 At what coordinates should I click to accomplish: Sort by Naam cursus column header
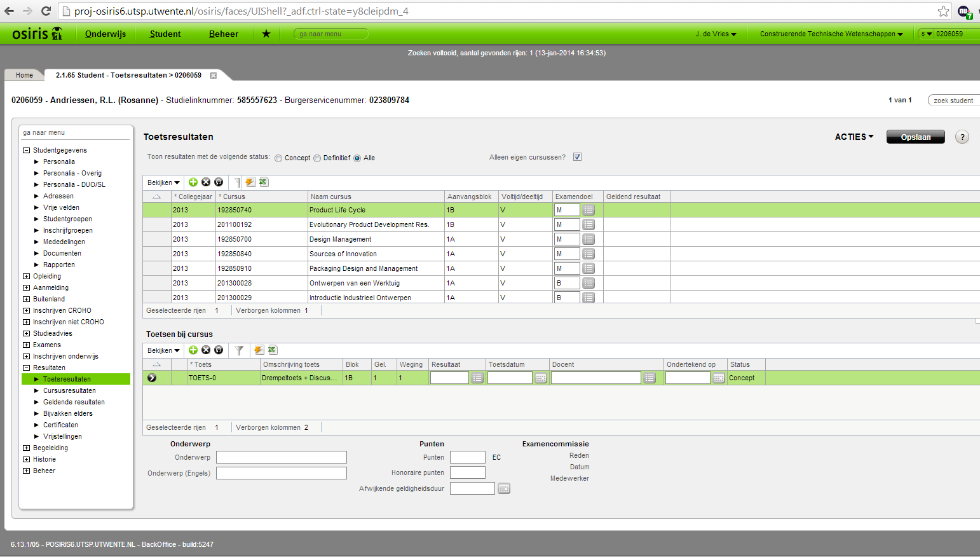click(376, 196)
